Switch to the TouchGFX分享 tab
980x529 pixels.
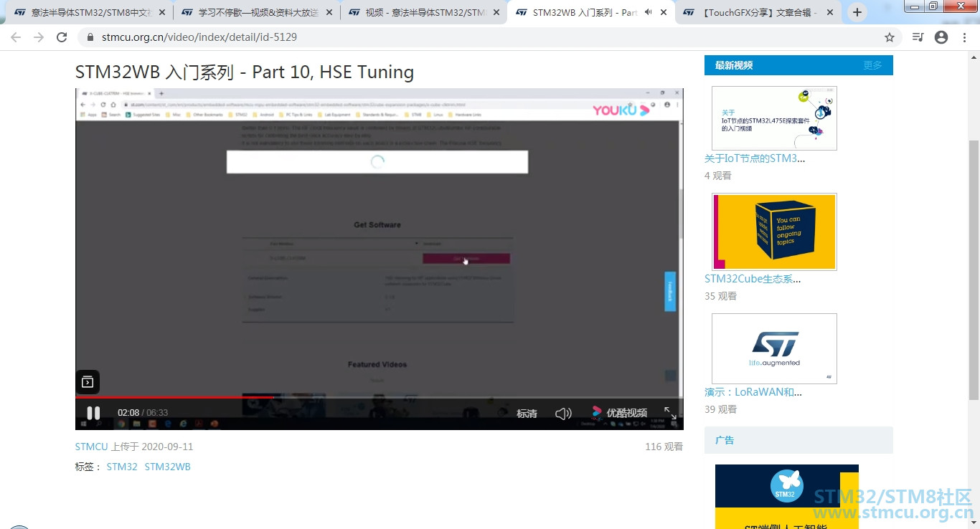758,12
